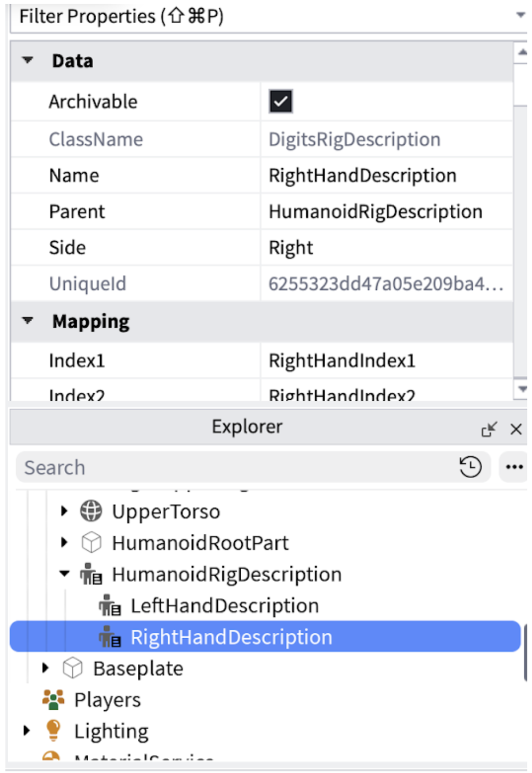Expand the UpperTorso node
This screenshot has height=773, width=532.
(64, 511)
